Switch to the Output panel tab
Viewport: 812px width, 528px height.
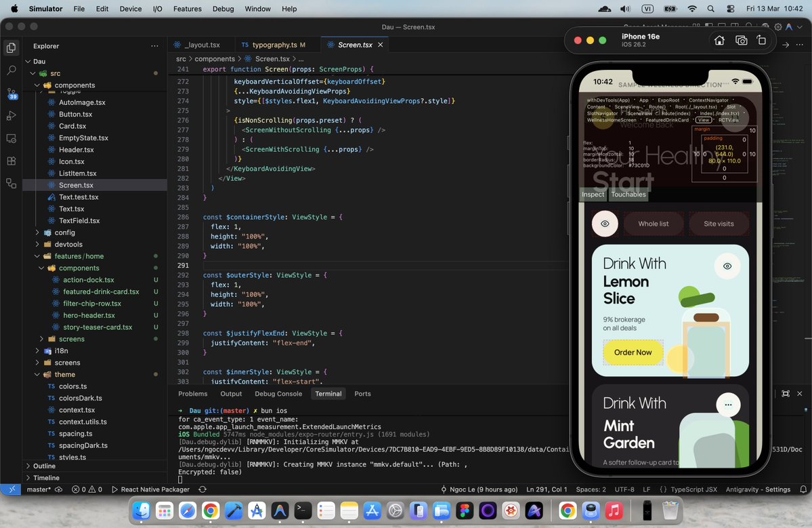[231, 394]
